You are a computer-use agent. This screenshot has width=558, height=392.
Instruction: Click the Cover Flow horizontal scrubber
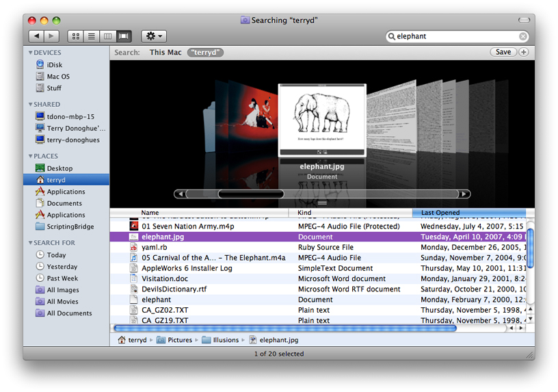[251, 194]
